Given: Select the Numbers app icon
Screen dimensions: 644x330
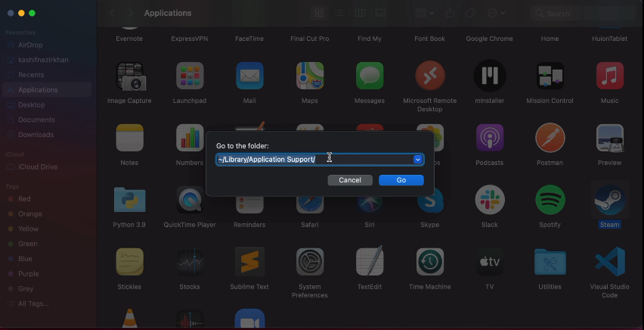Looking at the screenshot, I should click(x=190, y=138).
